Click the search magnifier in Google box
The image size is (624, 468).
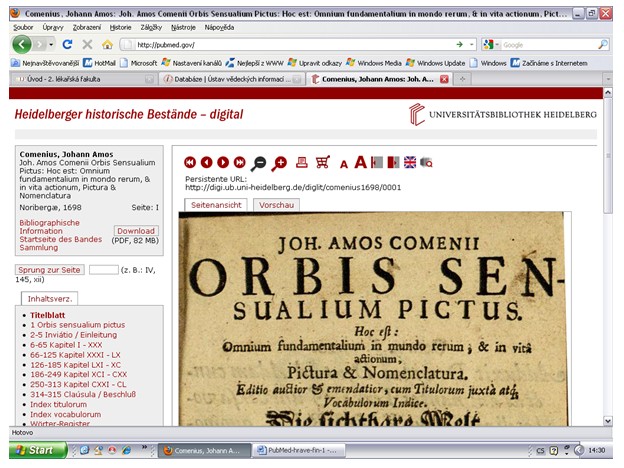[x=603, y=45]
